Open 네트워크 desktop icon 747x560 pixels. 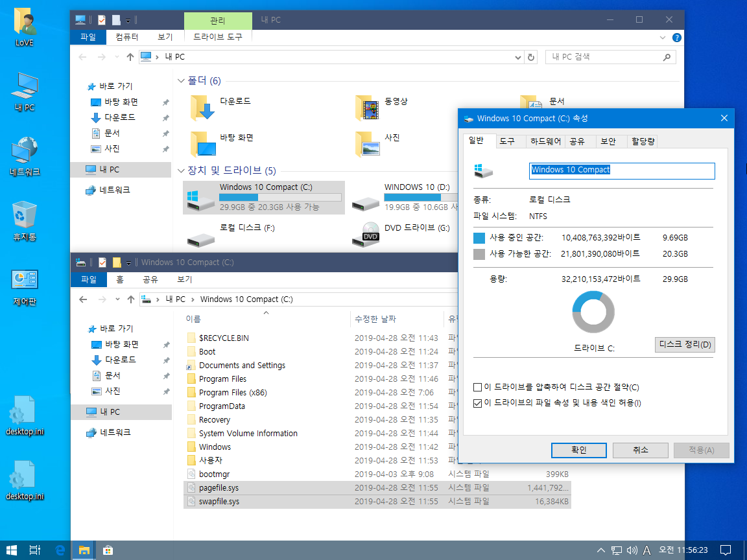coord(24,156)
